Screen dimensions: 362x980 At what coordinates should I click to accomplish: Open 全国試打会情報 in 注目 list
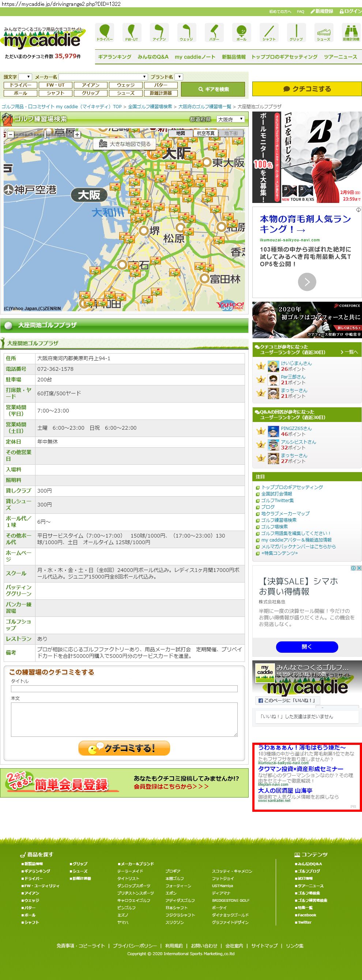pos(276,494)
